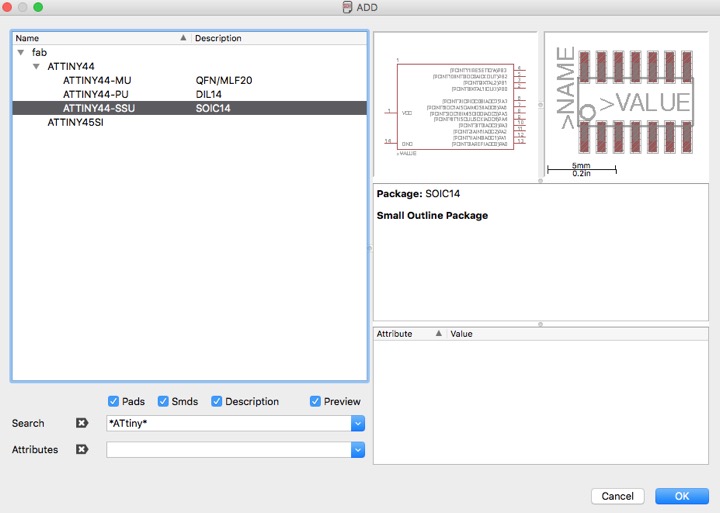Toggle the Pads checkbox
The height and width of the screenshot is (513, 720).
pyautogui.click(x=113, y=401)
